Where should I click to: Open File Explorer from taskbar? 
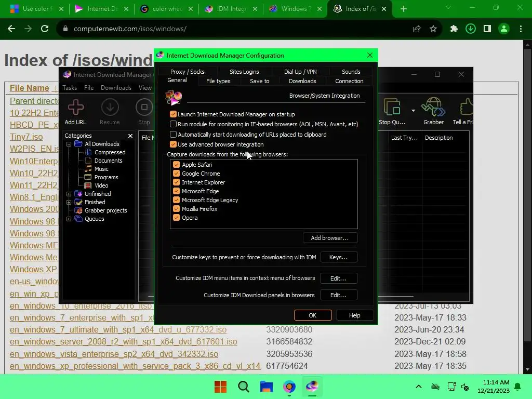tap(267, 387)
